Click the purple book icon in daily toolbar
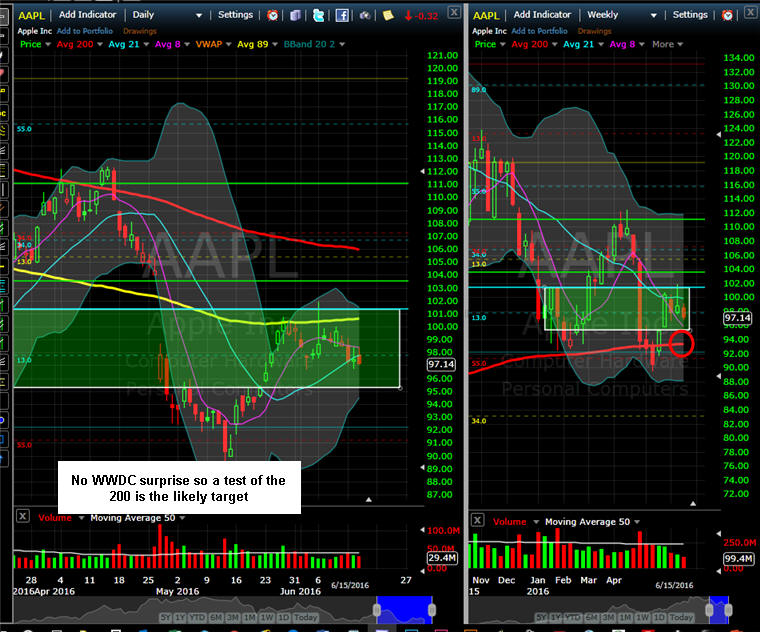Image resolution: width=760 pixels, height=632 pixels. 296,15
